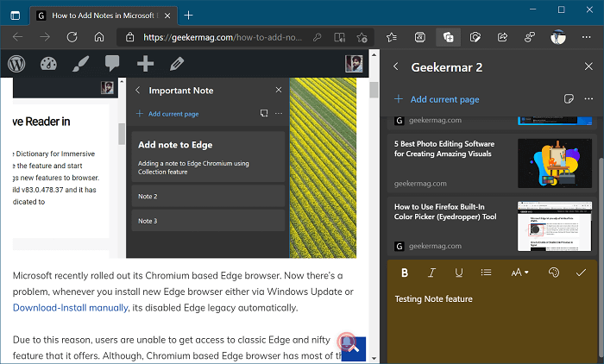Toggle italic formatting in note editor
This screenshot has height=364, width=604.
[x=431, y=273]
